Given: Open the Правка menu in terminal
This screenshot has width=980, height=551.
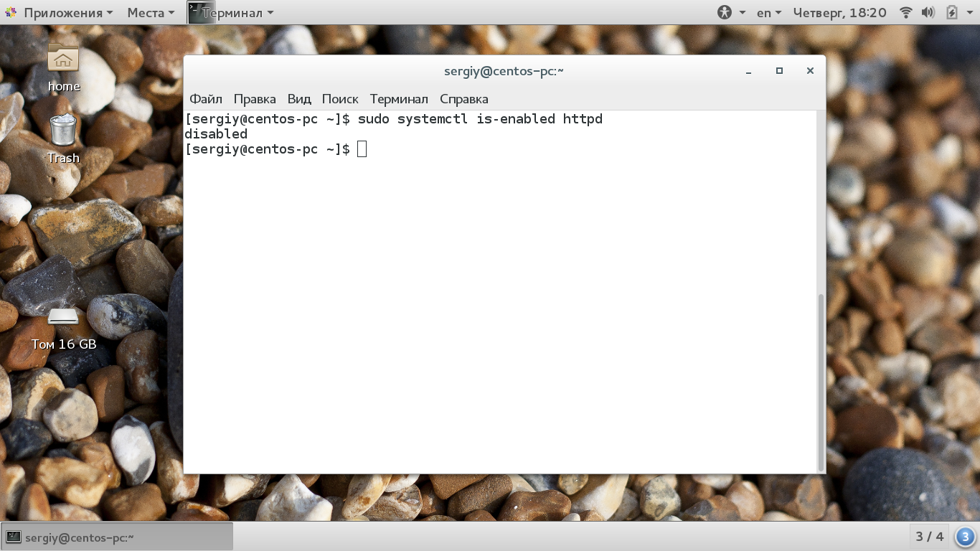Looking at the screenshot, I should tap(255, 99).
